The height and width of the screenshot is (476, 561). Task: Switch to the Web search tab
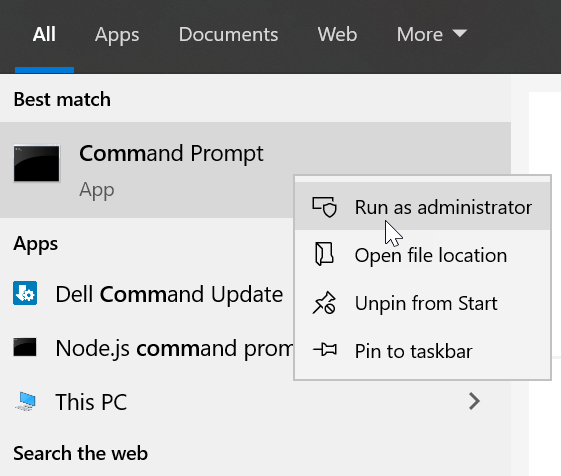pyautogui.click(x=337, y=34)
